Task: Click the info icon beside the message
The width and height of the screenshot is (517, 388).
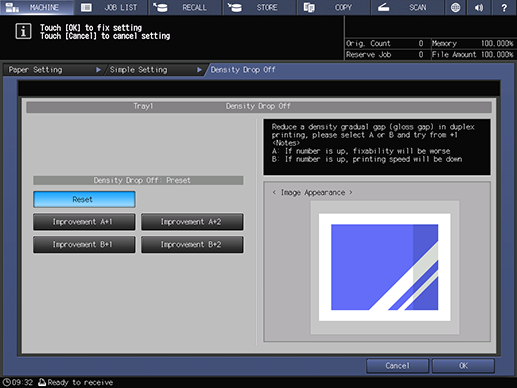Action: 23,31
